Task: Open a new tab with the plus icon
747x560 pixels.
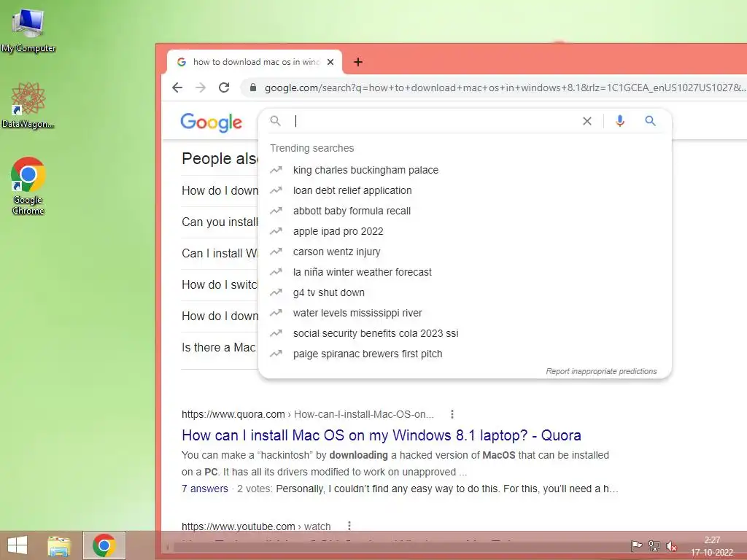Action: click(x=358, y=62)
